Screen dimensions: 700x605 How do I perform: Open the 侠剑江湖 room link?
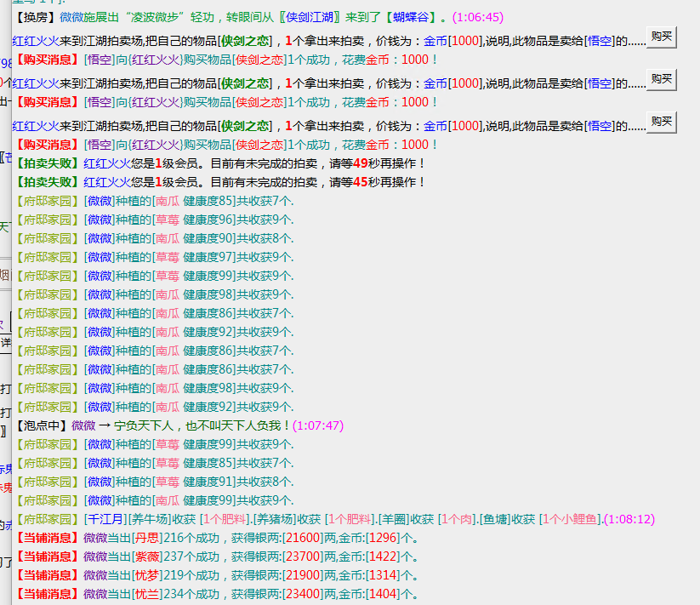click(x=310, y=17)
